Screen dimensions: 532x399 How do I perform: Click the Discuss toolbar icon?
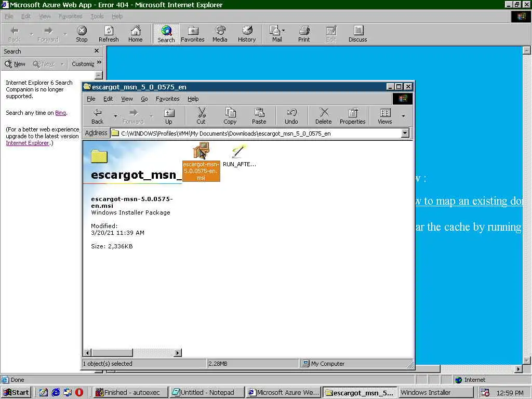tap(357, 34)
